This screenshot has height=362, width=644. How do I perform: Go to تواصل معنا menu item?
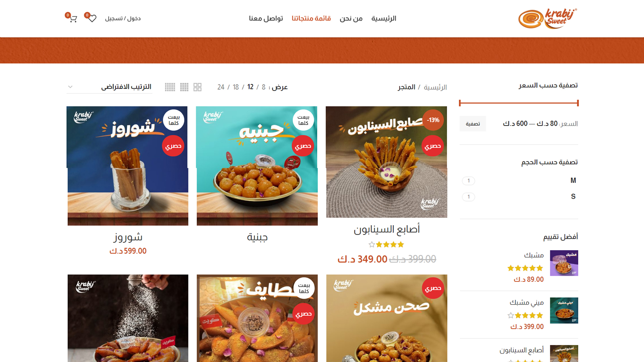click(266, 18)
